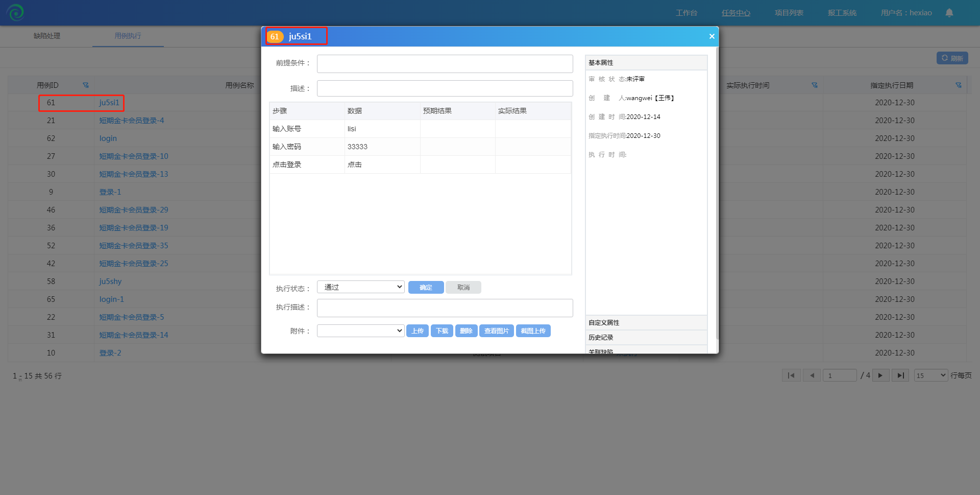Open the 附件 attachment dropdown

click(360, 331)
